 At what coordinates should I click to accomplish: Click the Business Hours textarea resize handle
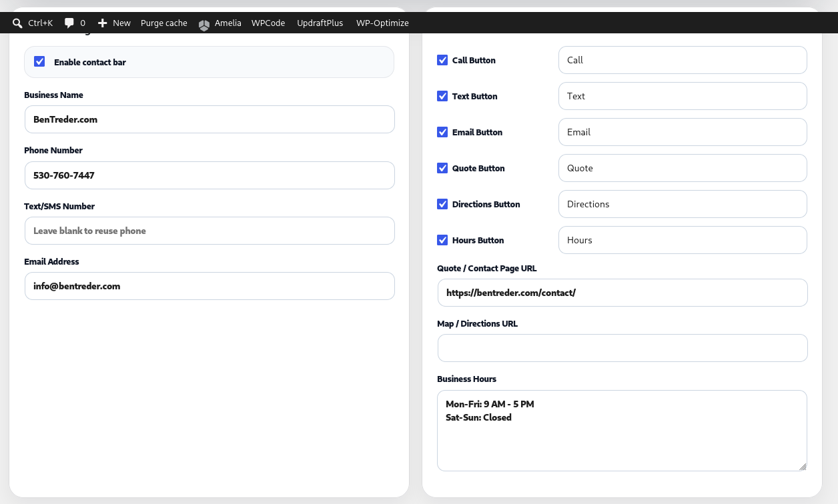pyautogui.click(x=803, y=467)
